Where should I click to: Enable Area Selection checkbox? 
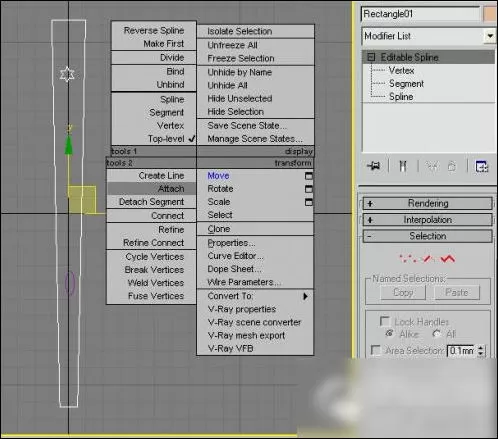coord(375,350)
